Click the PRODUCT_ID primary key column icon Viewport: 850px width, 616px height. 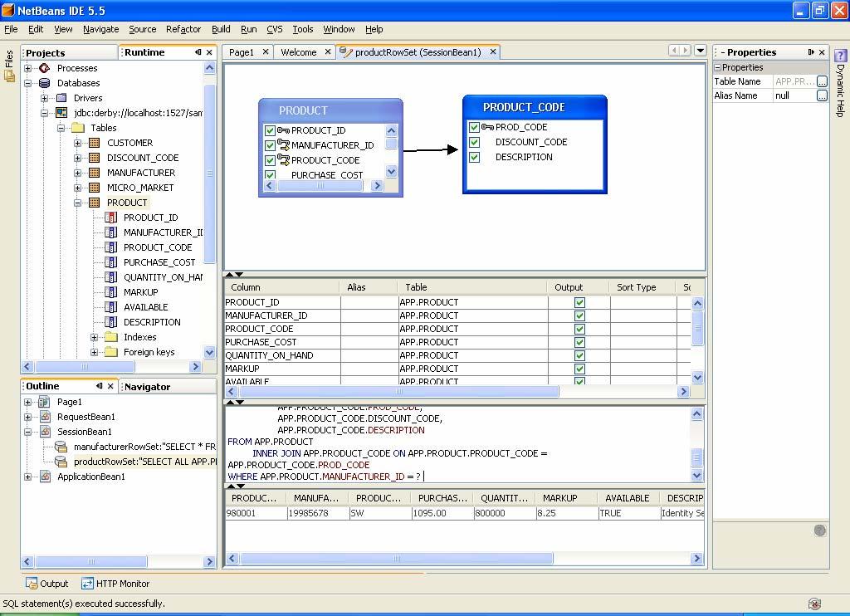coord(111,218)
